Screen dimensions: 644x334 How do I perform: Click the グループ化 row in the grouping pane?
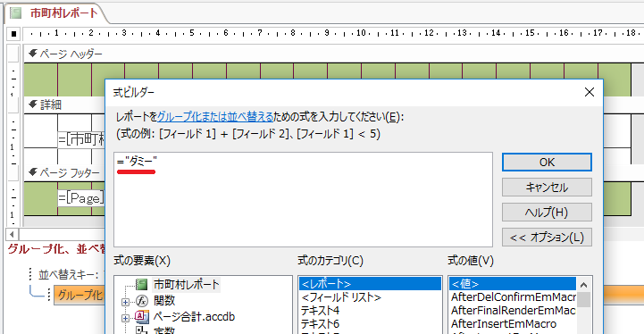pyautogui.click(x=79, y=295)
